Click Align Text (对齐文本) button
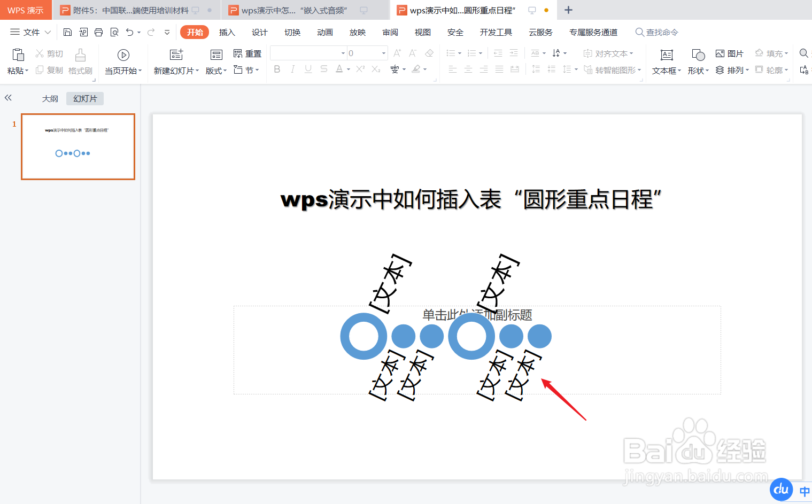This screenshot has width=812, height=504. pos(608,53)
